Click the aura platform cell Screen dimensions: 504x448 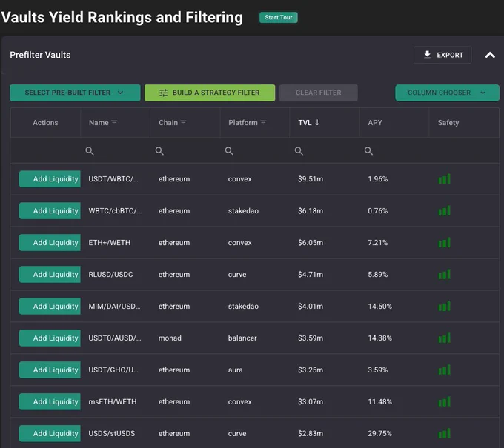coord(235,370)
